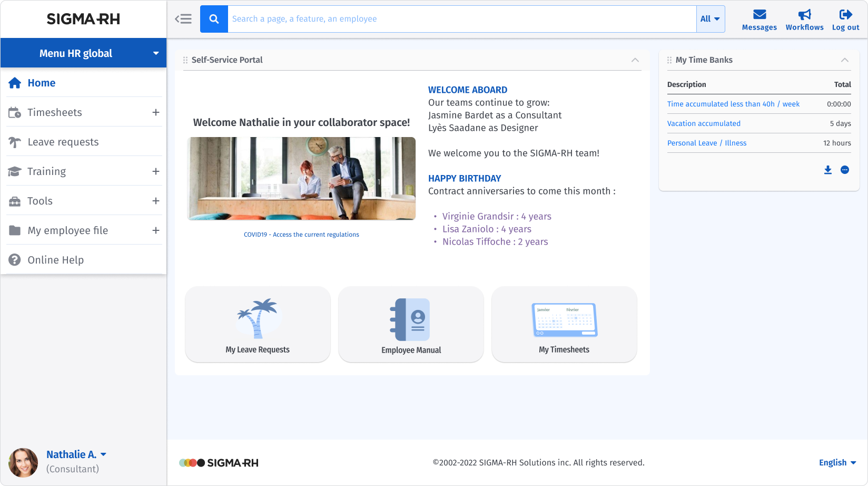Image resolution: width=868 pixels, height=486 pixels.
Task: Open the Workflows icon
Action: (x=804, y=15)
